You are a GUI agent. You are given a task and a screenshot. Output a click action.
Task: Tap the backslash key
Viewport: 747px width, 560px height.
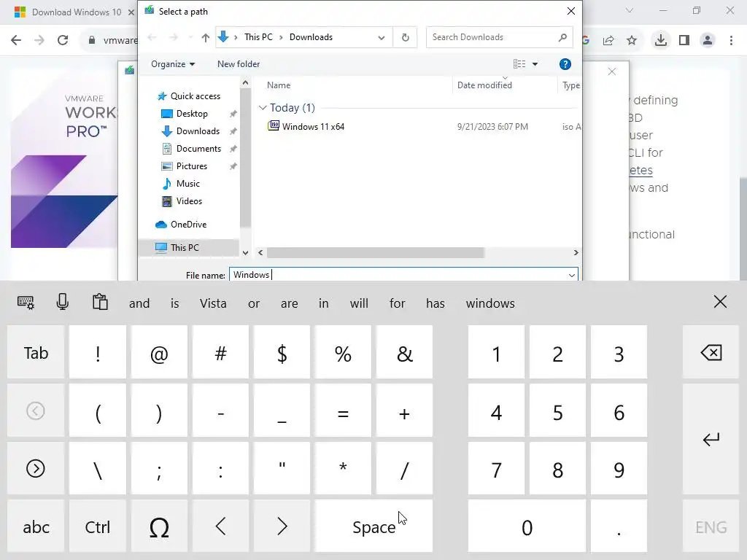(x=97, y=470)
